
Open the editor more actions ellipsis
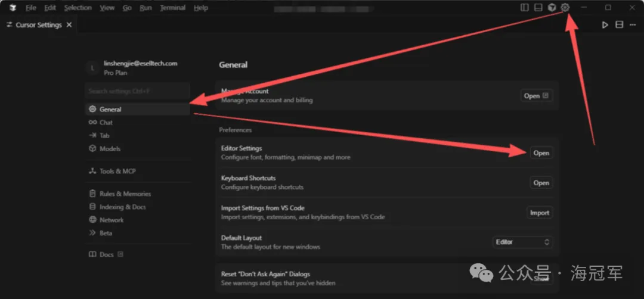(633, 25)
